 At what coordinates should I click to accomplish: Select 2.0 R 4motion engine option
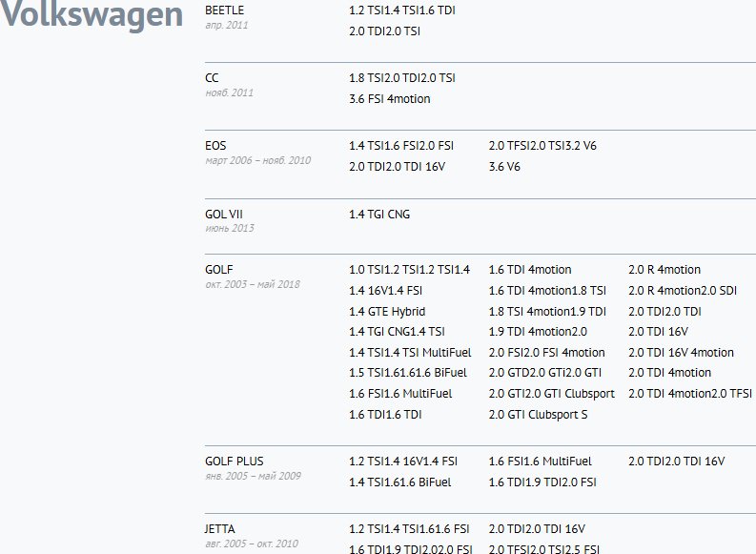point(664,270)
